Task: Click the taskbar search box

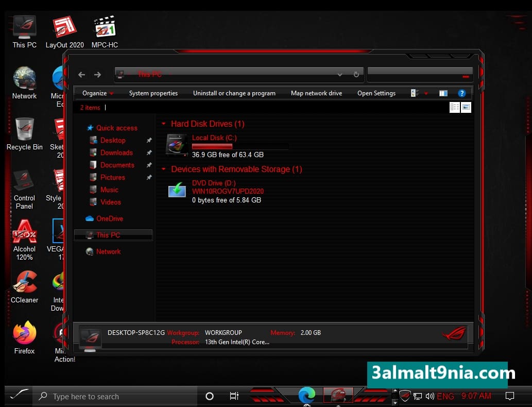Action: click(x=115, y=396)
